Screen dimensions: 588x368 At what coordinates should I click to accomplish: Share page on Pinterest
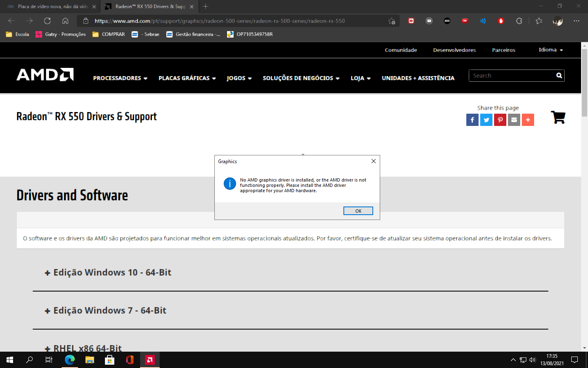[500, 120]
